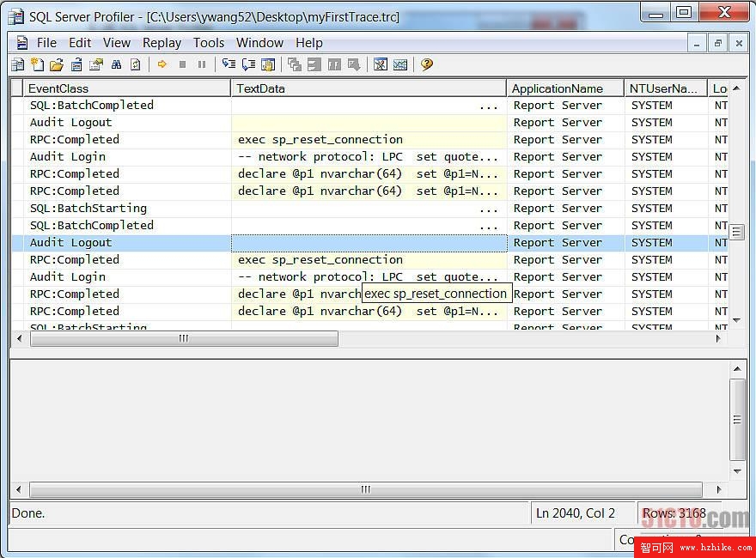
Task: Click the grayed overlapping-windows toolbar icon
Action: [294, 64]
